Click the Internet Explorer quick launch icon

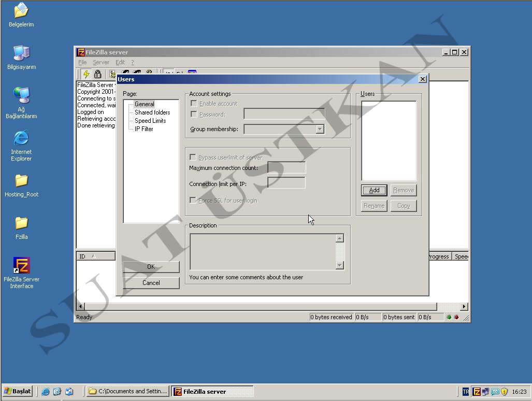pyautogui.click(x=45, y=392)
